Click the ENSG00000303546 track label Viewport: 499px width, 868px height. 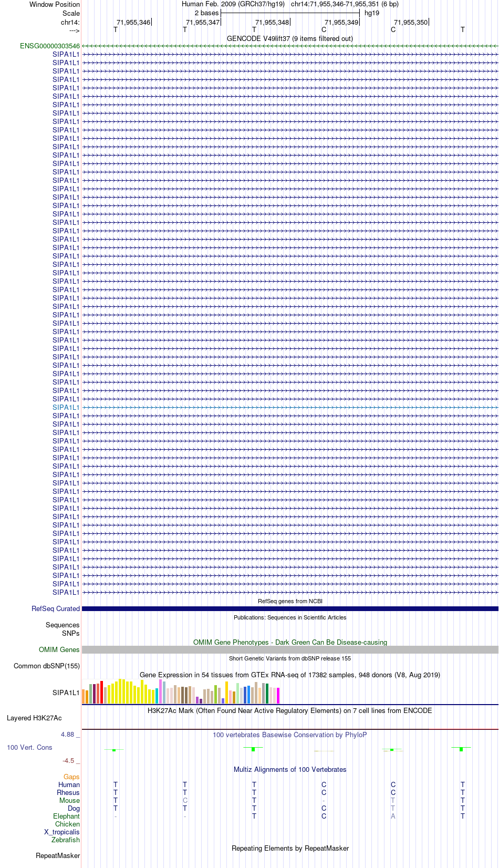(x=50, y=46)
